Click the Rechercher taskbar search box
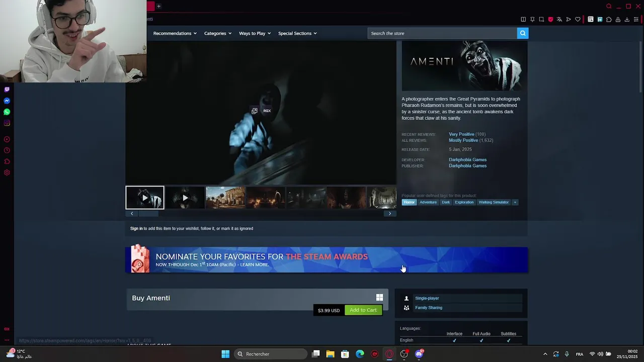 (271, 354)
